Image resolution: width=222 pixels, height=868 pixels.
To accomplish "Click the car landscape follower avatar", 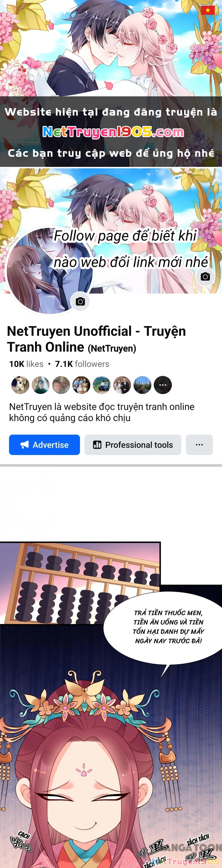I will [x=102, y=385].
